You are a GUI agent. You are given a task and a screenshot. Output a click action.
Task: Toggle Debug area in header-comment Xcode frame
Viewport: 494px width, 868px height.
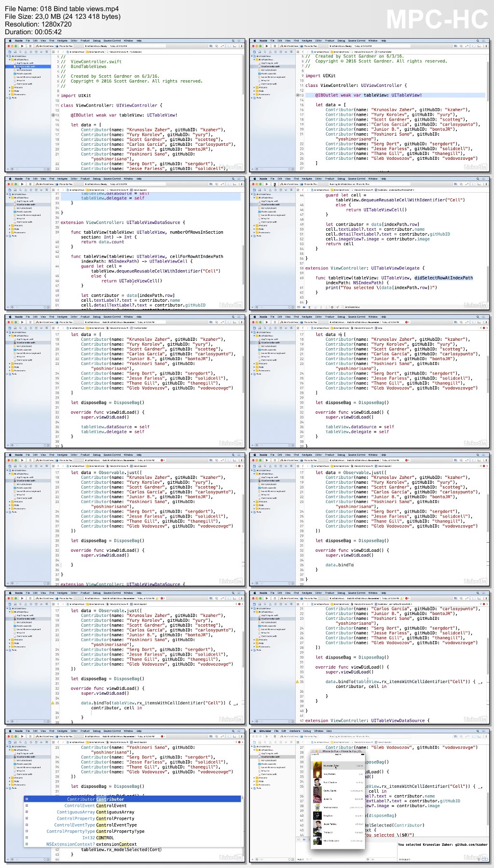(234, 46)
